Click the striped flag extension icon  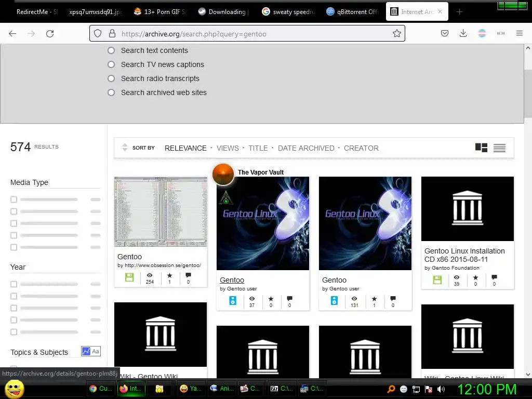pos(482,33)
